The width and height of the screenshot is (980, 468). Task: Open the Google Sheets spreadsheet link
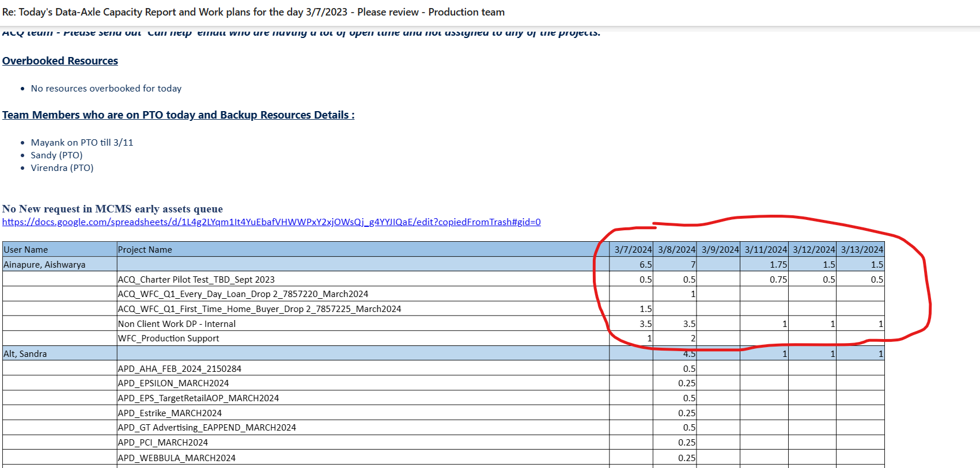pos(271,222)
